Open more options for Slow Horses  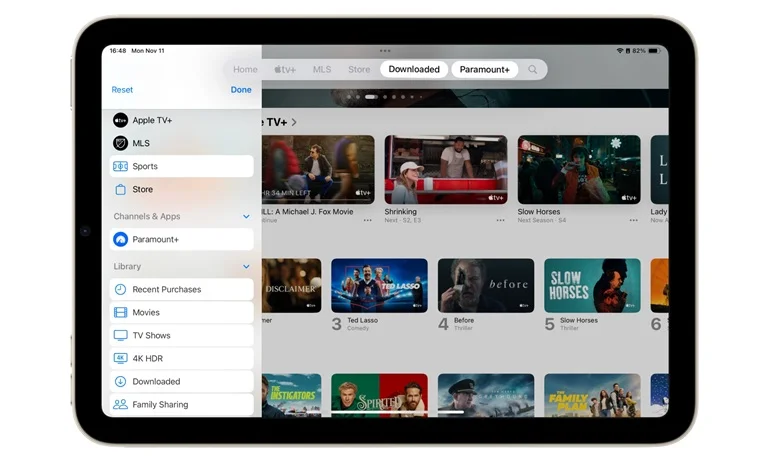point(633,220)
